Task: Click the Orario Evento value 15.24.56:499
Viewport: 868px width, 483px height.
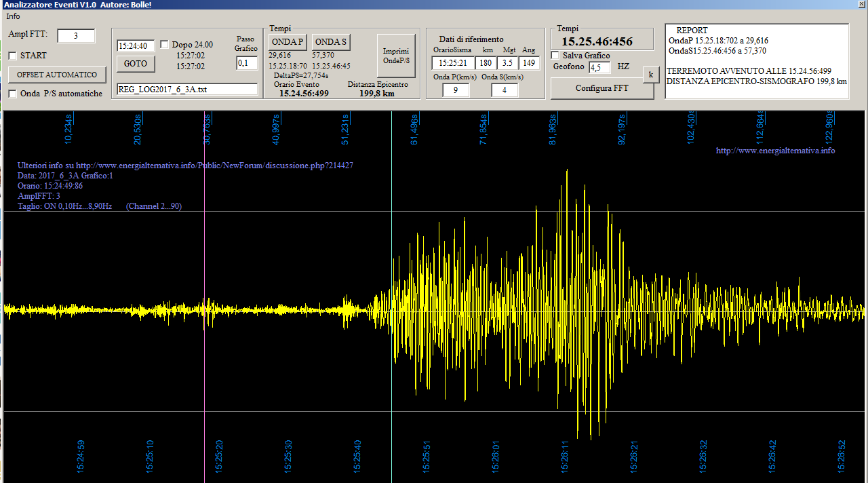Action: (304, 93)
